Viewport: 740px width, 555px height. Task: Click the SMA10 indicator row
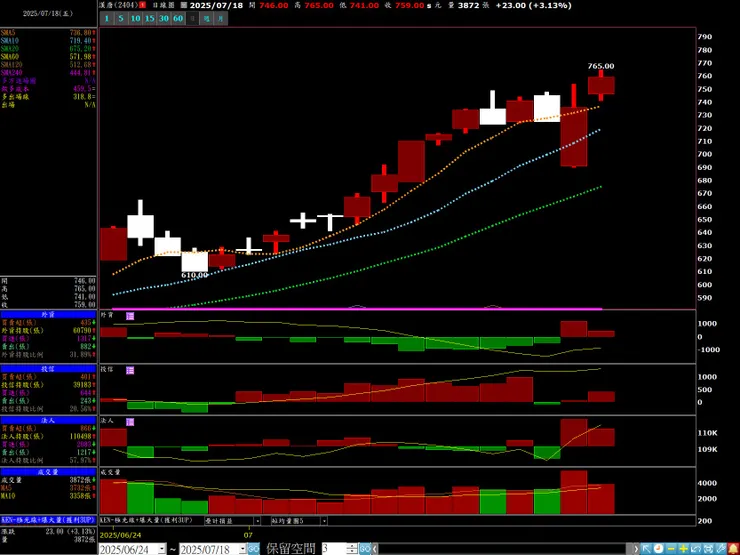(48, 41)
